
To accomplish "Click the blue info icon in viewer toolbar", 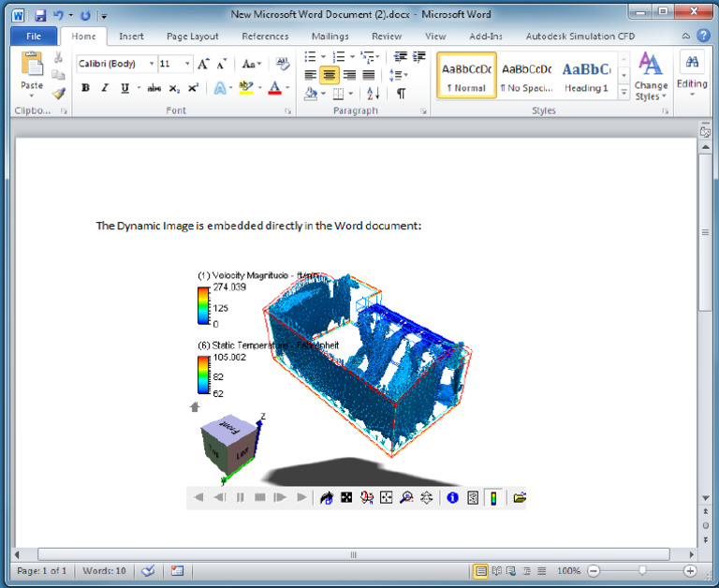I will [x=452, y=497].
